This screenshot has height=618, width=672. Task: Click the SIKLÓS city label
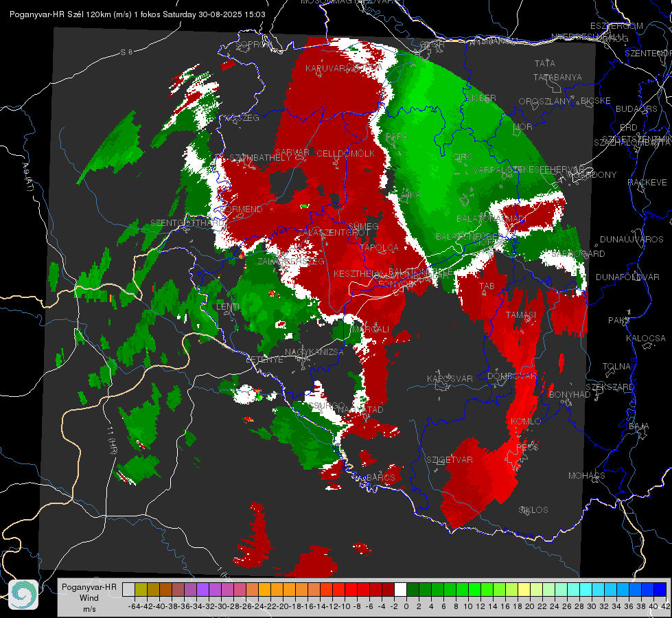coord(533,510)
